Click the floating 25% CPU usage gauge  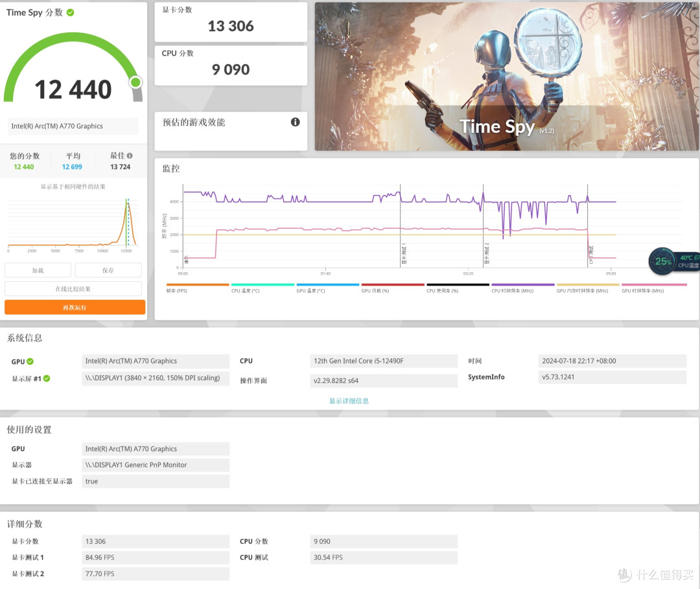pyautogui.click(x=662, y=262)
